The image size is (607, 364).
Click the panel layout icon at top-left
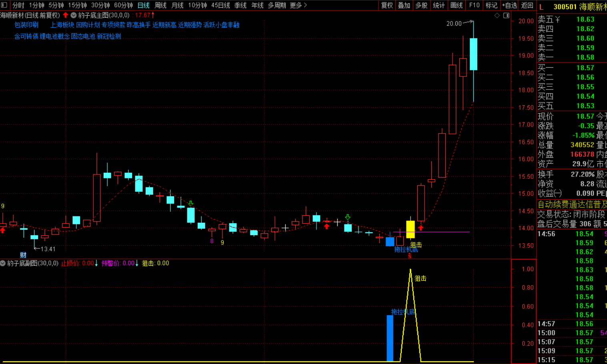pyautogui.click(x=4, y=5)
